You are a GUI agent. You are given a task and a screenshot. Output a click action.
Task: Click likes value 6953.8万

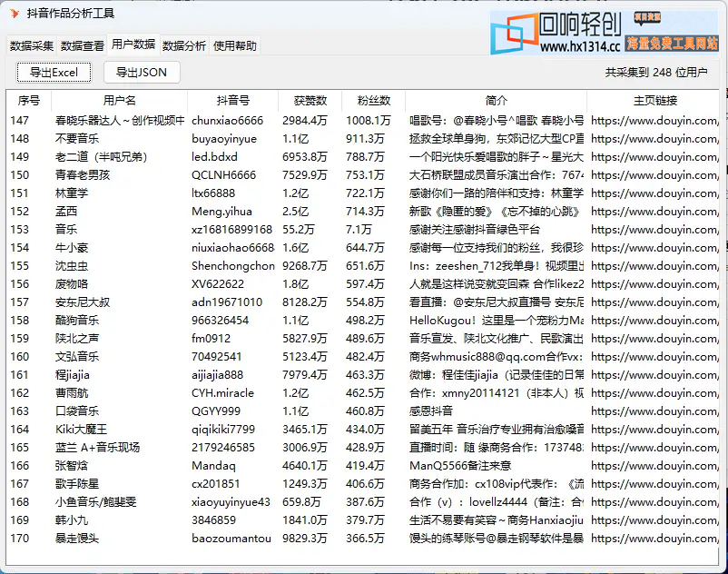coord(305,157)
